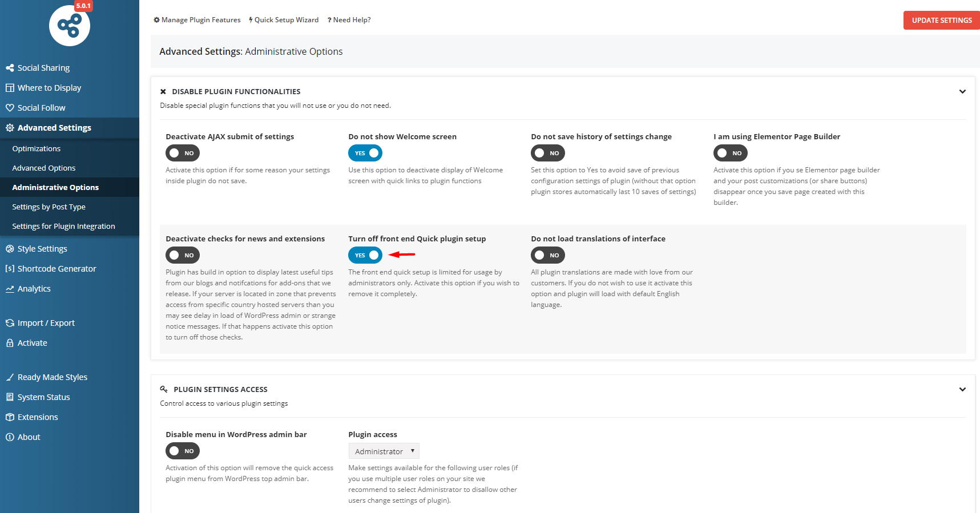Toggle Deactivate AJAX submit of settings switch
The width and height of the screenshot is (980, 513).
pos(183,153)
